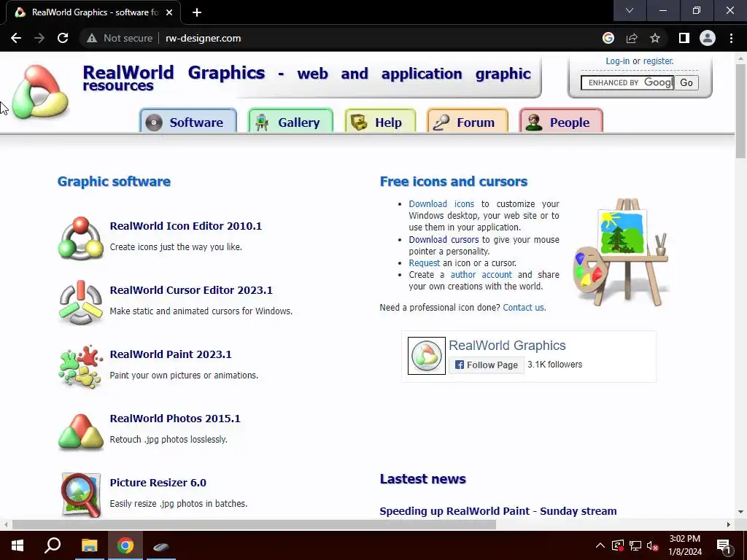
Task: Open the RealWorld Photos icon
Action: tap(80, 432)
